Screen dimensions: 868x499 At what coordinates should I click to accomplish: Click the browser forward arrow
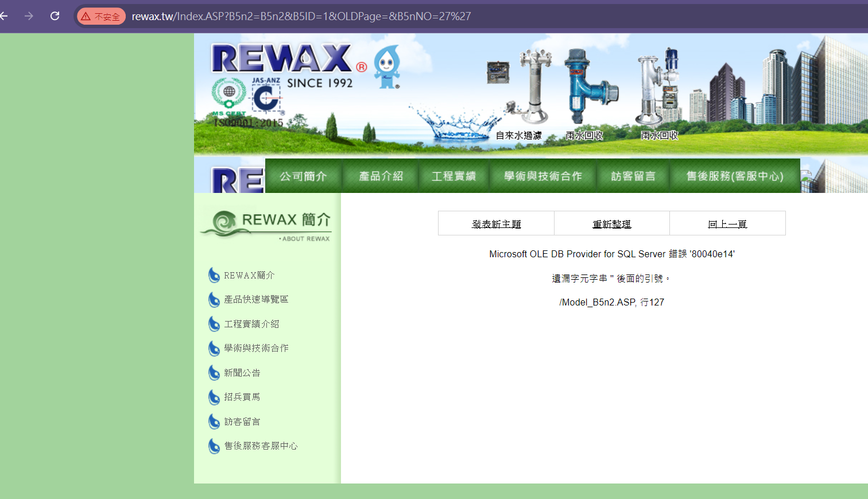(29, 16)
